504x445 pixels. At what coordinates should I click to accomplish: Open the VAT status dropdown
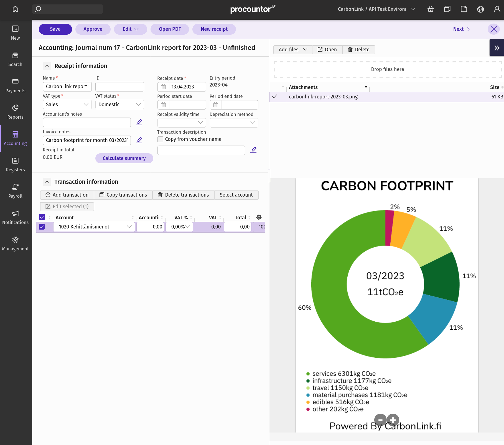tap(119, 105)
